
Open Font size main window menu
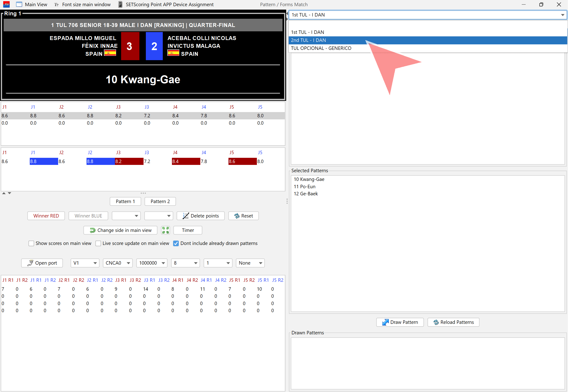click(x=86, y=4)
